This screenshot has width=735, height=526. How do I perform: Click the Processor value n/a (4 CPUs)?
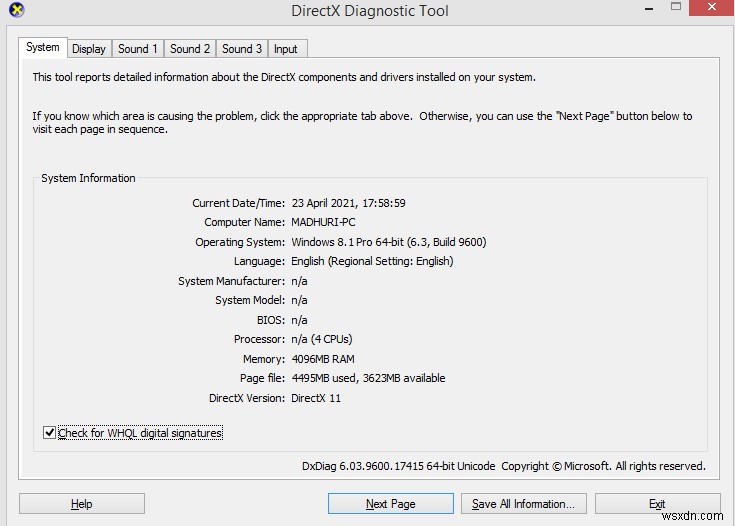(x=322, y=339)
